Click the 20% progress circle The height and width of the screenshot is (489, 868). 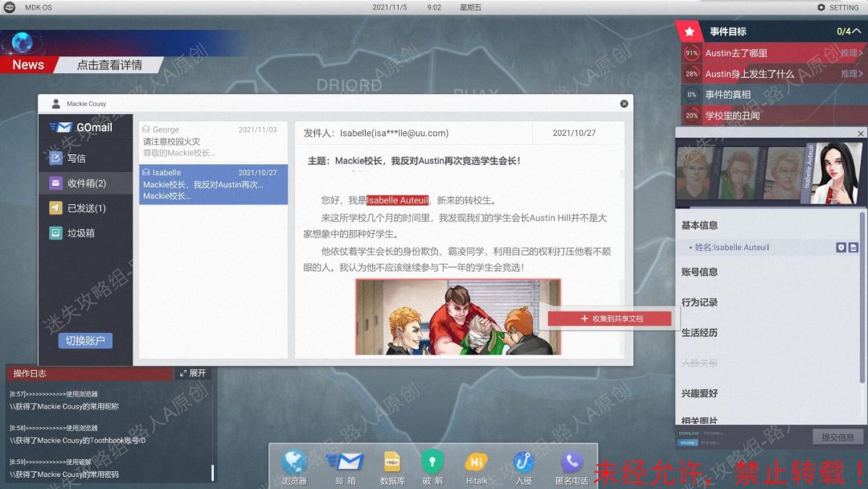tap(691, 116)
